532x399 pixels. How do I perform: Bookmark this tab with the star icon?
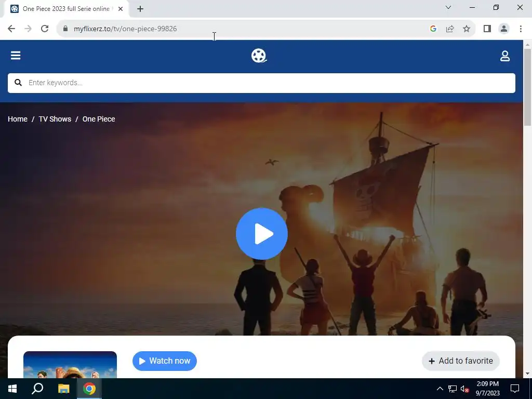pos(467,29)
